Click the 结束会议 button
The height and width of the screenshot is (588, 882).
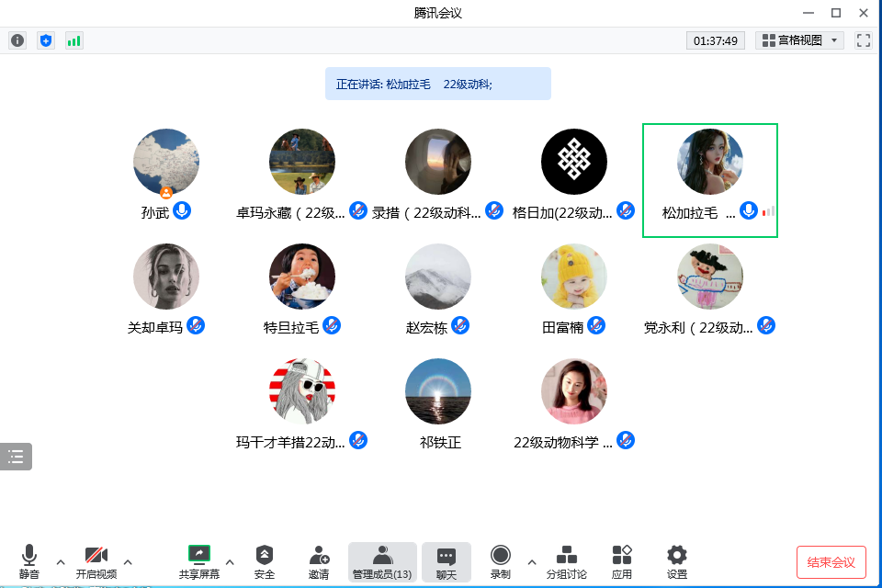pos(831,562)
